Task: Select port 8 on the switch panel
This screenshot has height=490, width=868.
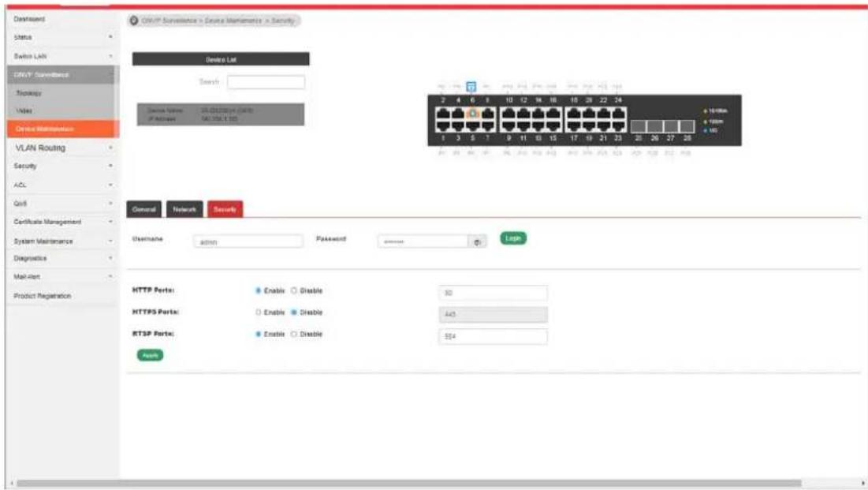Action: 488,114
